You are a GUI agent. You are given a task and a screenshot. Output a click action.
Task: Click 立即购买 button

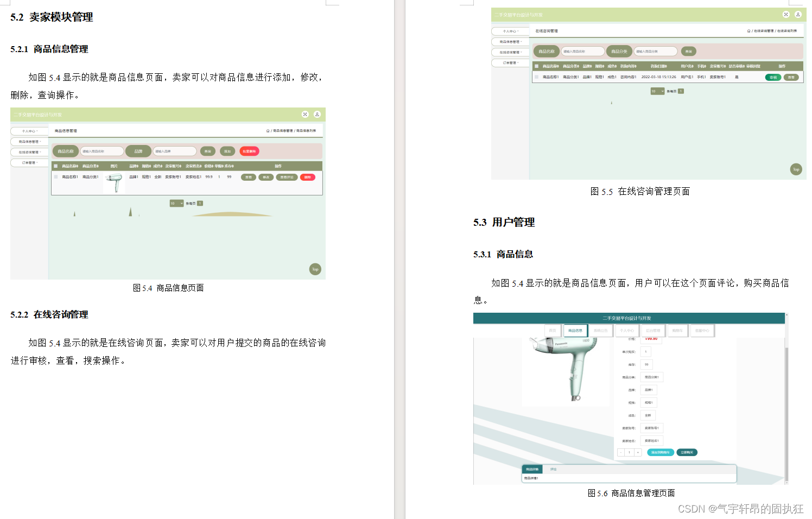click(x=687, y=452)
